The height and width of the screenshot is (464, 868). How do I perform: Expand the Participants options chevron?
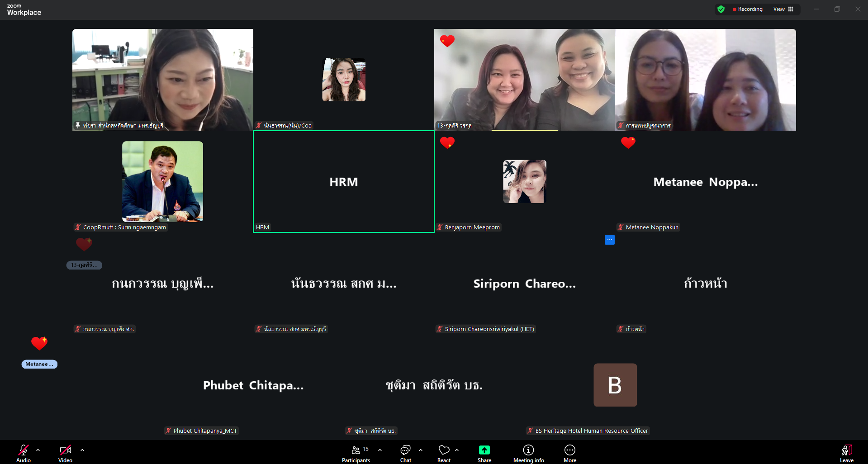pos(380,450)
